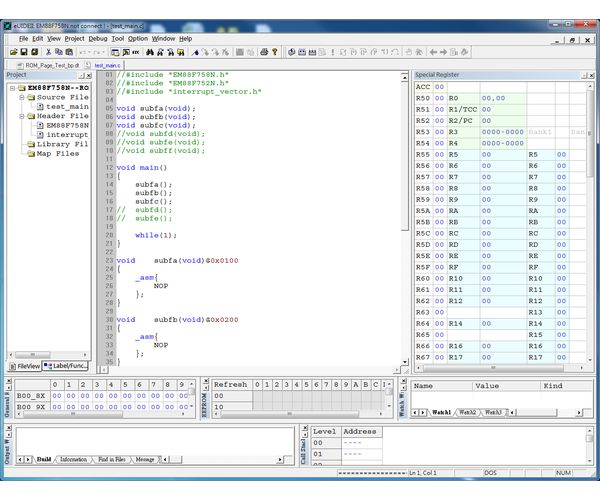This screenshot has height=500, width=600.
Task: Click the Save icon in toolbar
Action: click(24, 51)
